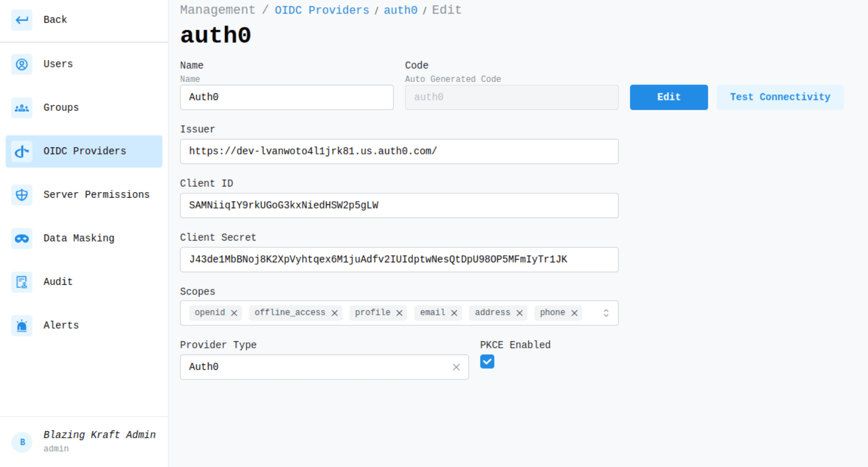Click Blazing Kraft Admin user name
The image size is (868, 467).
pyautogui.click(x=100, y=434)
